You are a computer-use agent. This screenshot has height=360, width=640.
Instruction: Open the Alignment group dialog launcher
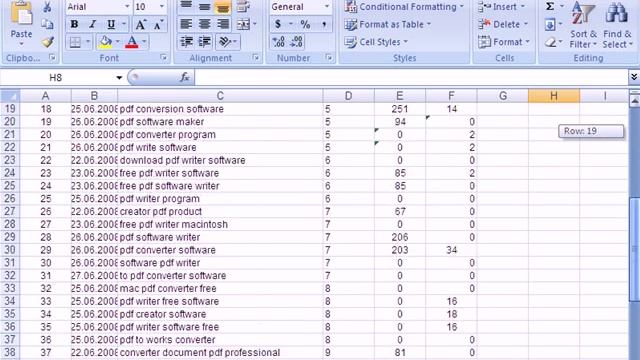point(256,58)
